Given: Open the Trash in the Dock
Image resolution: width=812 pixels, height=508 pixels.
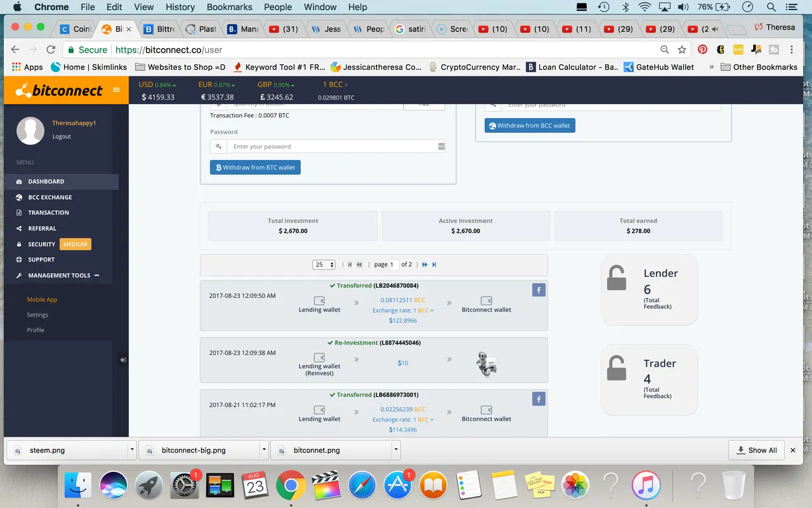Looking at the screenshot, I should [x=734, y=486].
